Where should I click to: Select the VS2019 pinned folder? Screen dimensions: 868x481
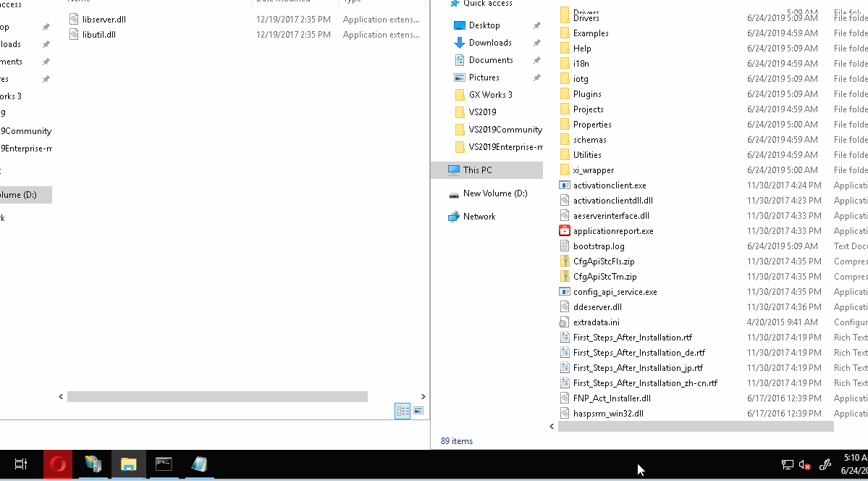tap(479, 112)
